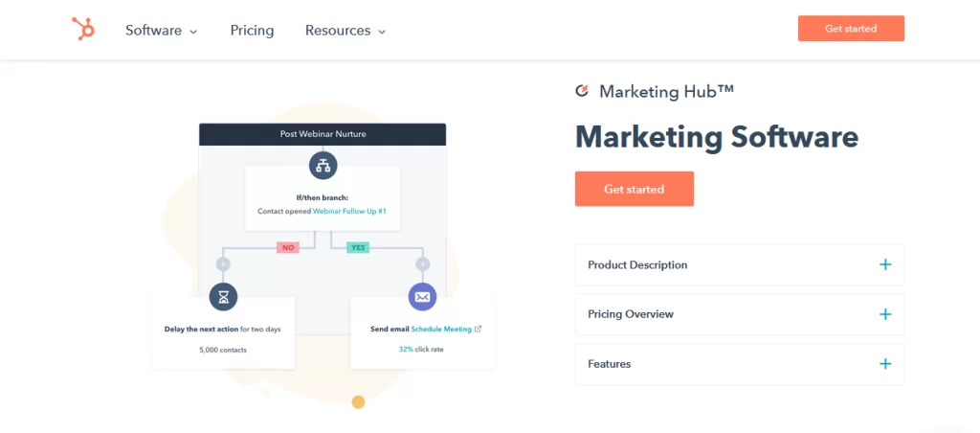Expand the Features accordion section
This screenshot has height=433, width=980.
click(740, 363)
